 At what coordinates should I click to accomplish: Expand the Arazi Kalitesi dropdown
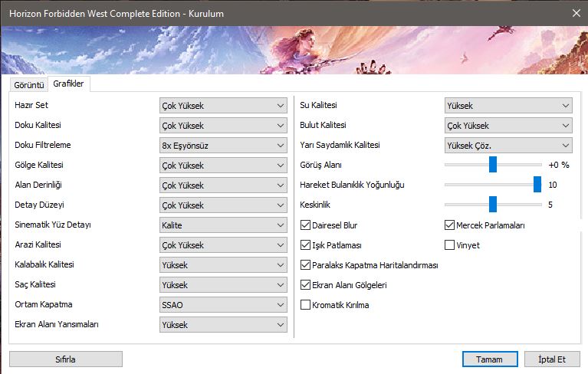tap(223, 245)
